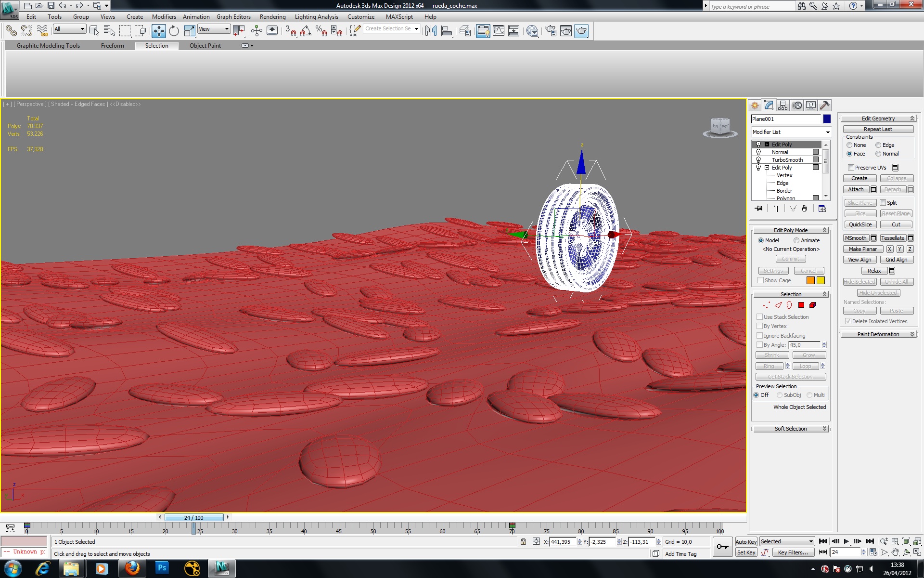Click the Render Production teapot icon
Image resolution: width=924 pixels, height=578 pixels.
(581, 31)
